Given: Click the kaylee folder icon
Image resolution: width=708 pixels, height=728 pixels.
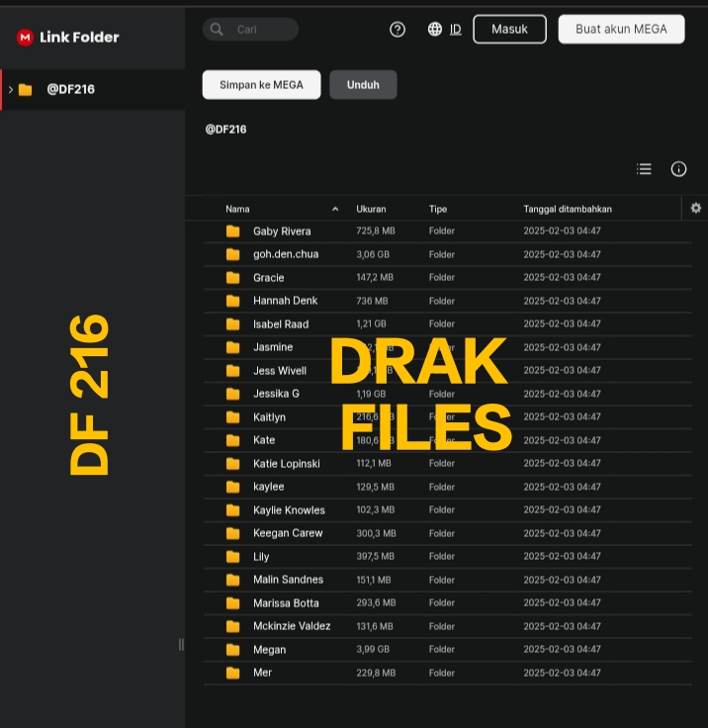Looking at the screenshot, I should click(232, 487).
